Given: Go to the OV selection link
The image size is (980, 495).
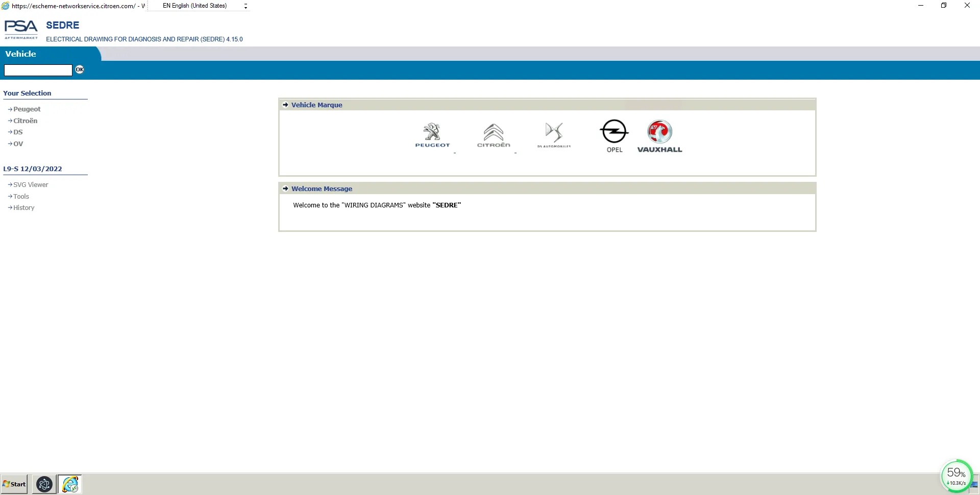Looking at the screenshot, I should pyautogui.click(x=18, y=144).
